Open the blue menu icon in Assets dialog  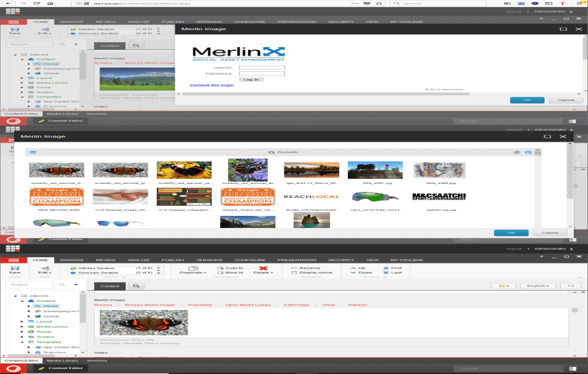tap(33, 152)
